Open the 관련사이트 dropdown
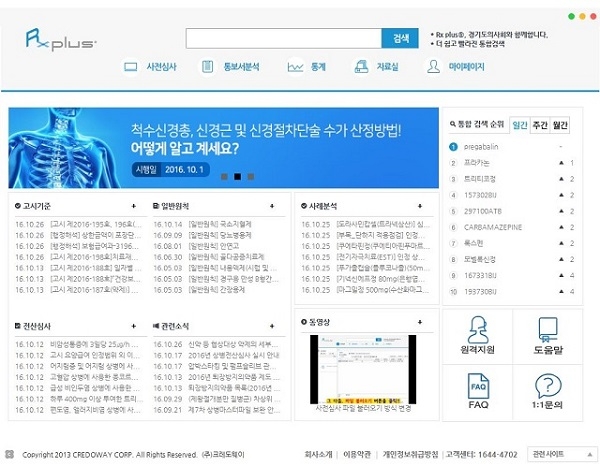This screenshot has height=466, width=600. click(562, 454)
